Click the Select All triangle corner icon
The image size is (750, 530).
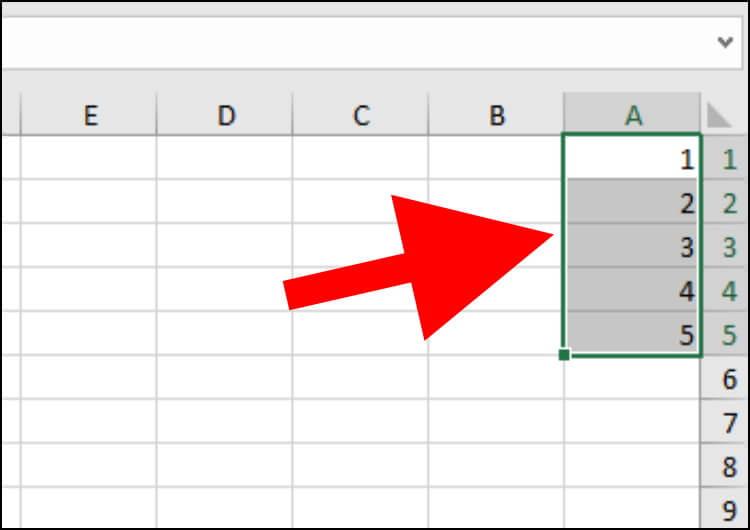pyautogui.click(x=719, y=115)
